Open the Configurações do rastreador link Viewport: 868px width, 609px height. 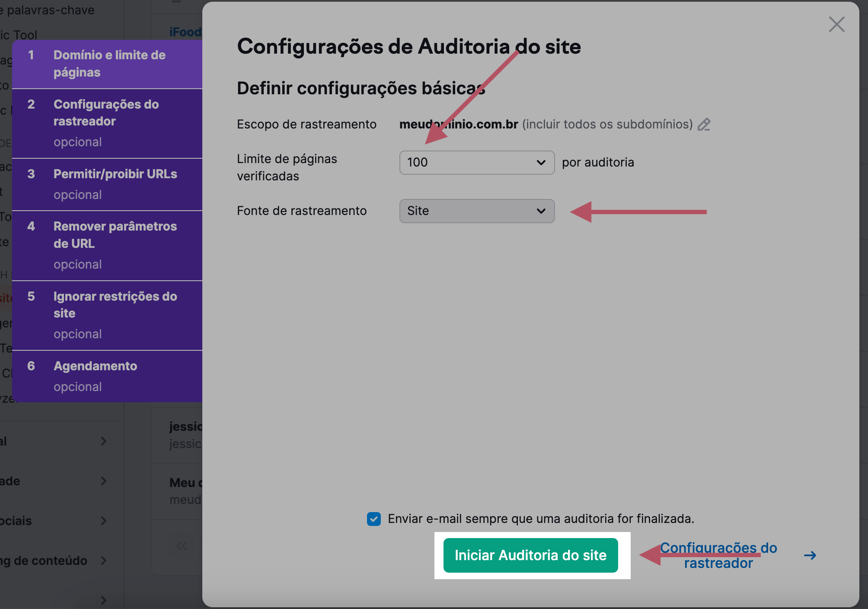pyautogui.click(x=718, y=555)
